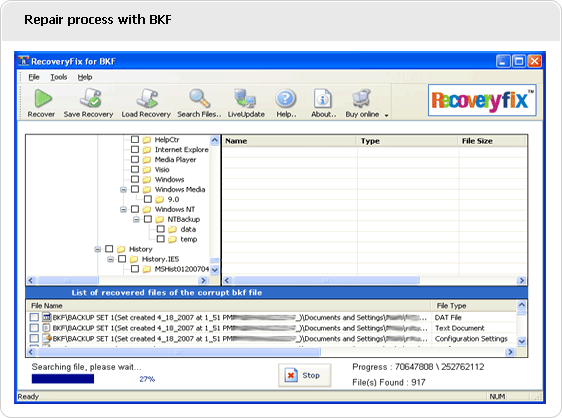Collapse the Windows NT tree node
This screenshot has width=562, height=418.
[123, 209]
